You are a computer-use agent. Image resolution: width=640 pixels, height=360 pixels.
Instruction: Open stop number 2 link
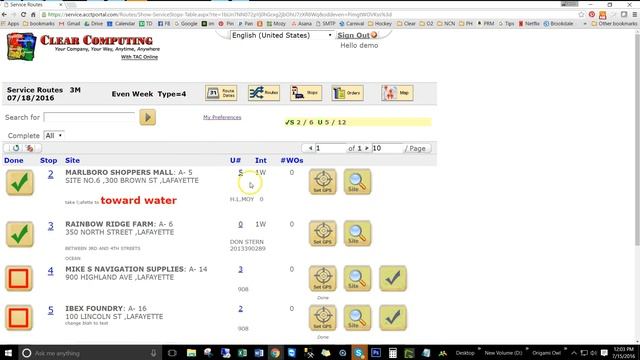(51, 174)
